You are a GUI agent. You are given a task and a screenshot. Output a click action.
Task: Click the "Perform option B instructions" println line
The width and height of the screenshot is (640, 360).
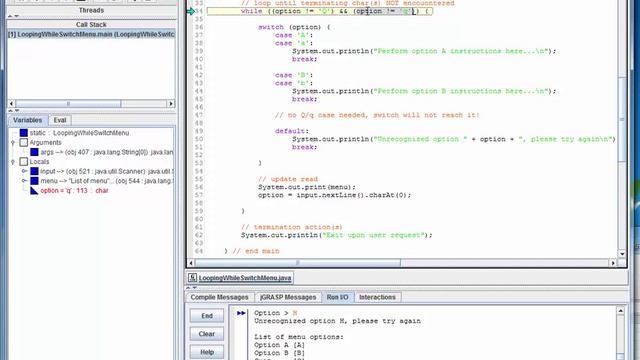pyautogui.click(x=424, y=91)
